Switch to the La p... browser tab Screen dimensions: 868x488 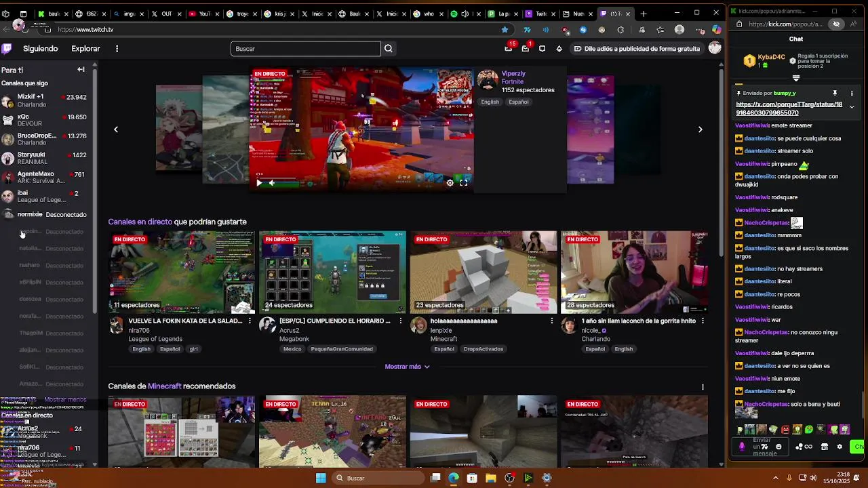pyautogui.click(x=502, y=14)
